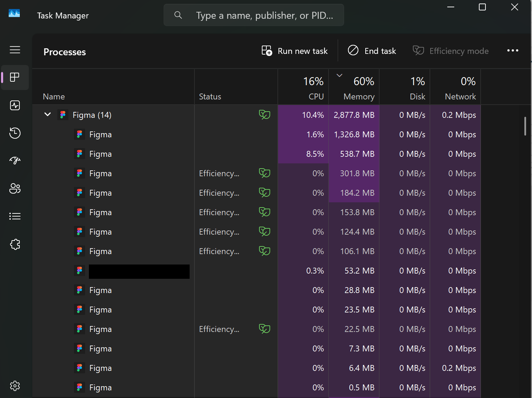Click the Processes page heading
Viewport: 532px width, 398px height.
[65, 52]
